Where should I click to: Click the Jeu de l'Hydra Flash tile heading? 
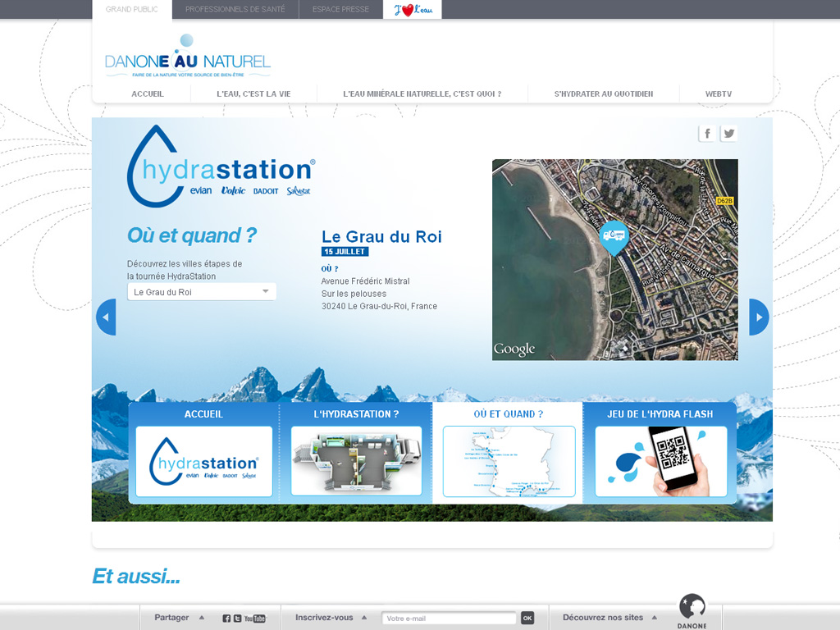click(660, 414)
